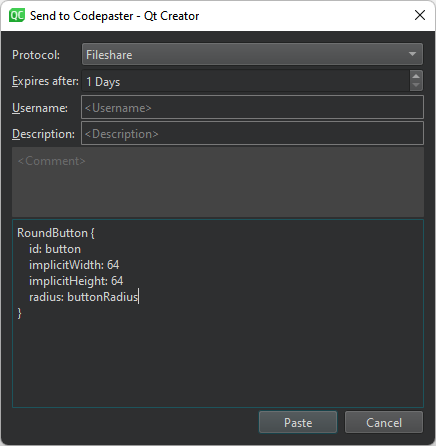
Task: Increase the Expires after days value
Action: tap(416, 76)
